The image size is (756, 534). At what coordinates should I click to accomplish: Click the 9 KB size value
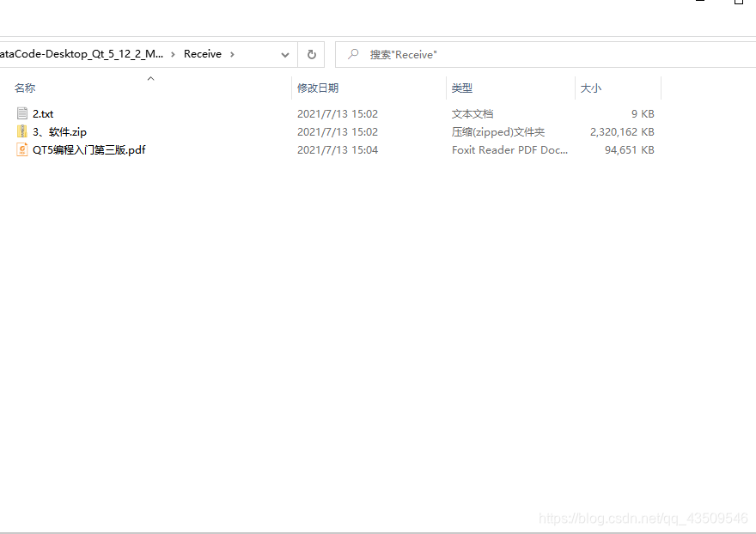coord(643,113)
